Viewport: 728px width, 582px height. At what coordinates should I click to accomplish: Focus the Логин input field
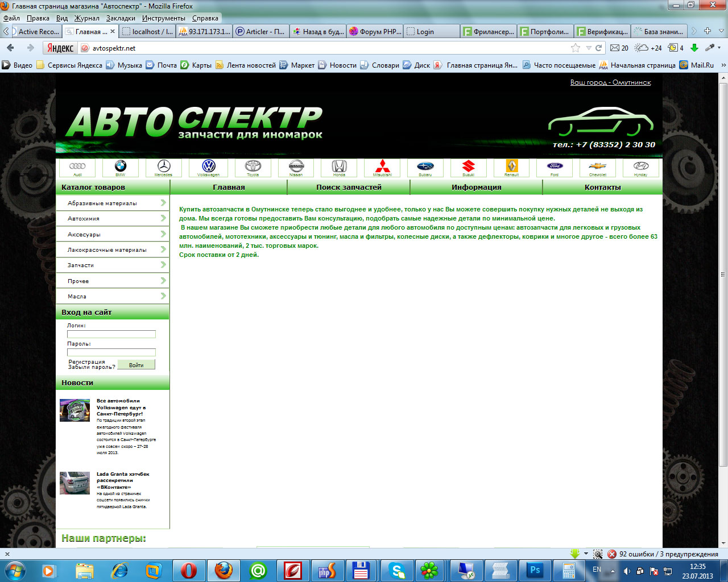(111, 334)
